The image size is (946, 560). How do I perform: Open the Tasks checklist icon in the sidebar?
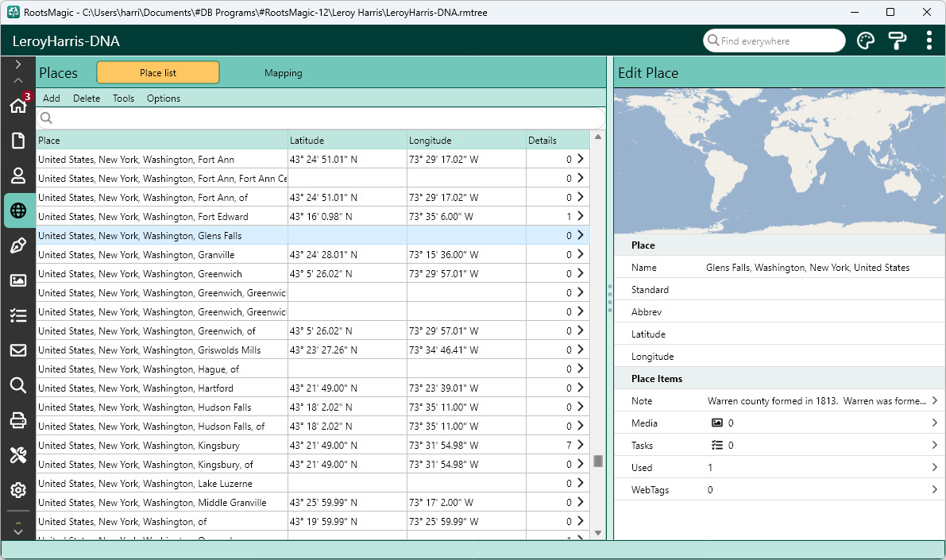coord(18,315)
